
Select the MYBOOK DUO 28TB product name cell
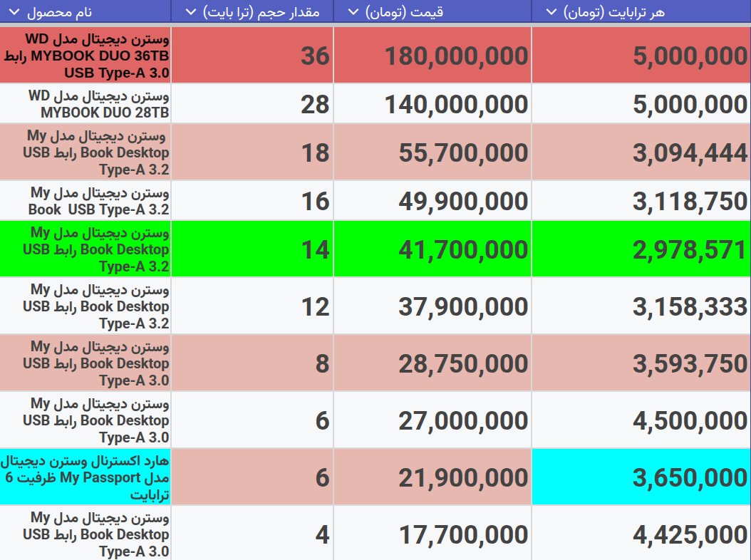86,104
